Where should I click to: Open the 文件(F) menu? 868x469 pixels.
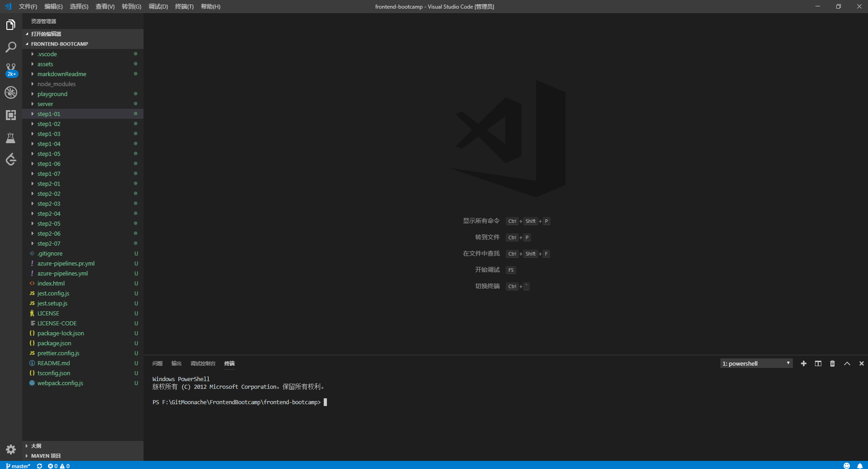pyautogui.click(x=28, y=6)
